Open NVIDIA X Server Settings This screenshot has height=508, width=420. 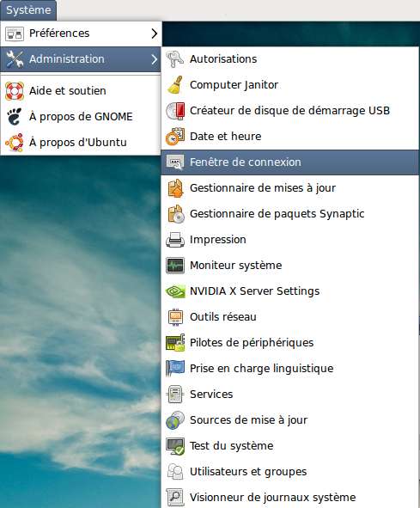[289, 291]
